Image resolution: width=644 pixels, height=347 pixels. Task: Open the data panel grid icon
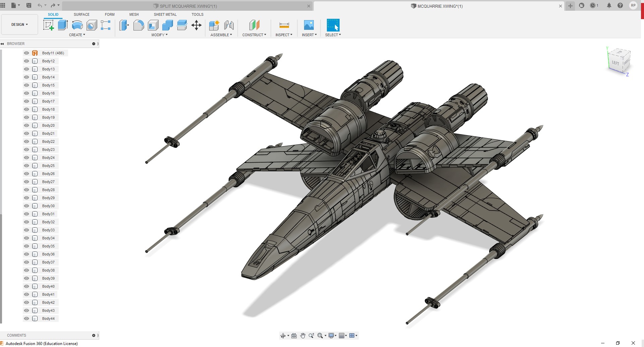tap(3, 5)
